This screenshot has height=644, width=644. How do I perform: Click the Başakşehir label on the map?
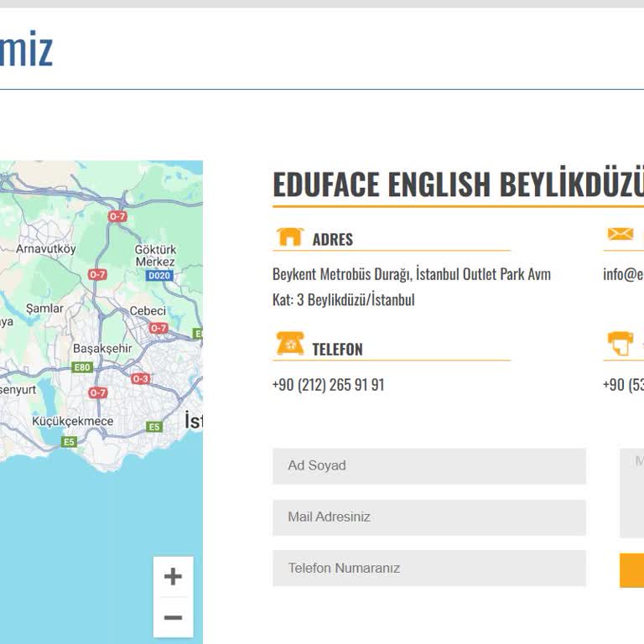(102, 349)
